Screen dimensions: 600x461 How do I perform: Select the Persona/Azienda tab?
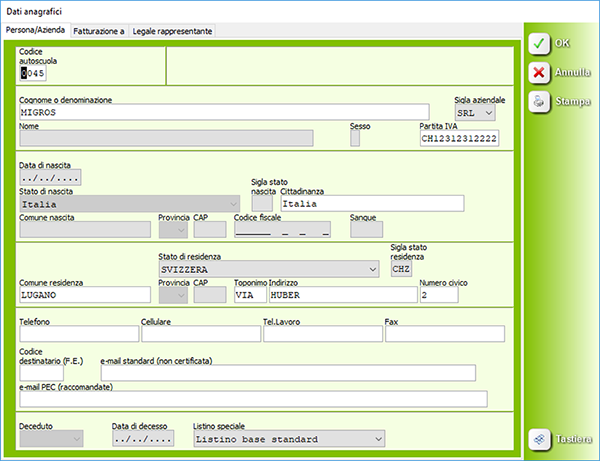36,31
